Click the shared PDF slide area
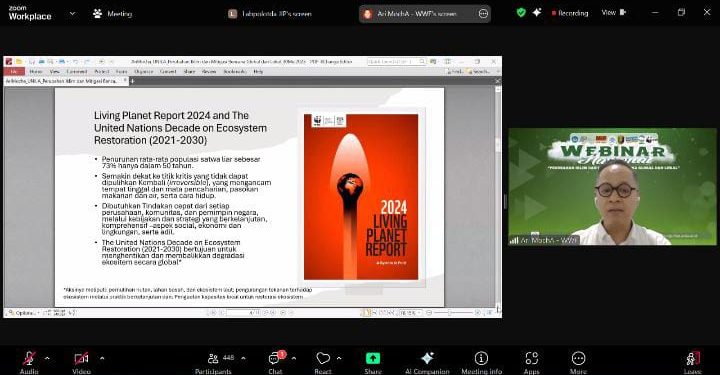Viewport: 720px width, 375px height. 249,197
